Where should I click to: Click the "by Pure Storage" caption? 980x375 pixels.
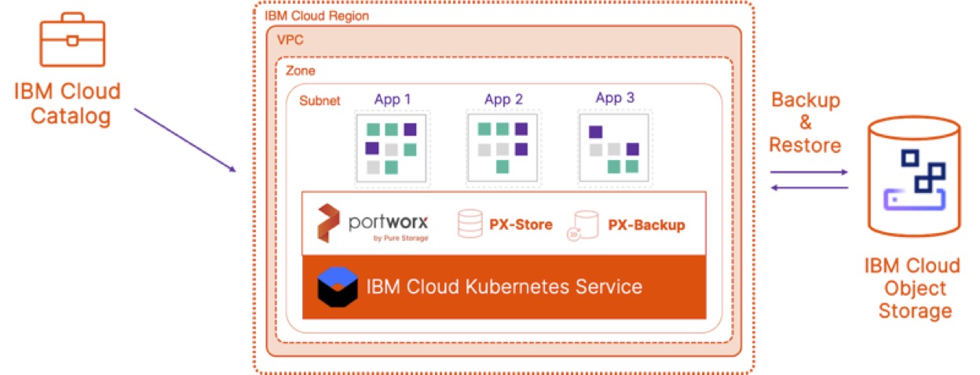click(x=402, y=238)
